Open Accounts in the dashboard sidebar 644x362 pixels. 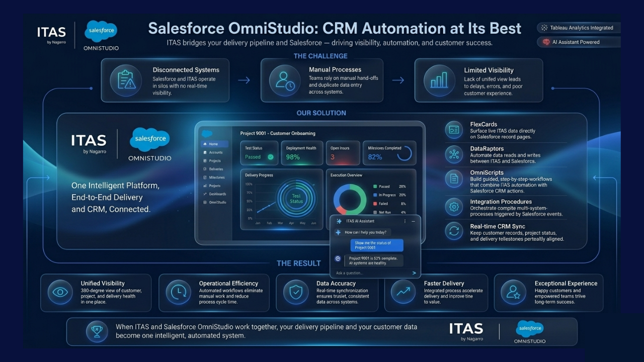click(x=215, y=152)
